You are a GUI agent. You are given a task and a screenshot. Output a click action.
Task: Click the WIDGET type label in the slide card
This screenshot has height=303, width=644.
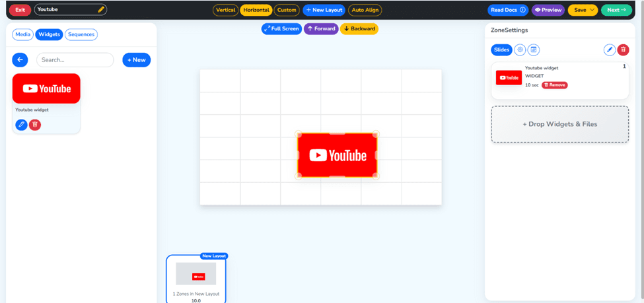(x=534, y=76)
